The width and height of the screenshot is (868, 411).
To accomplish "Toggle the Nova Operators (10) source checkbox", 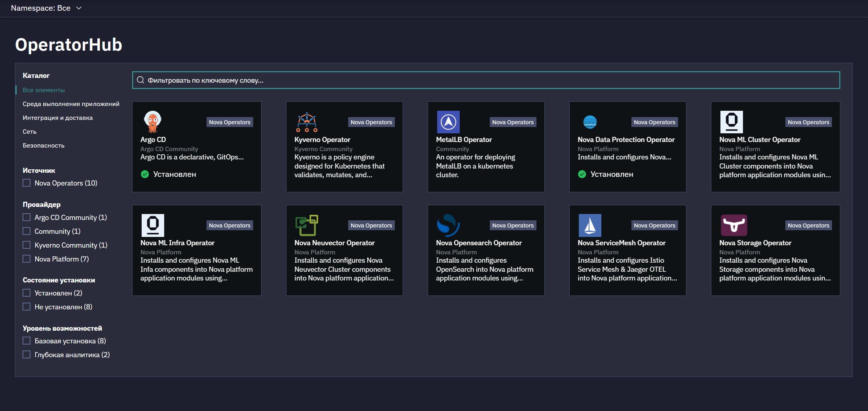I will click(x=27, y=183).
